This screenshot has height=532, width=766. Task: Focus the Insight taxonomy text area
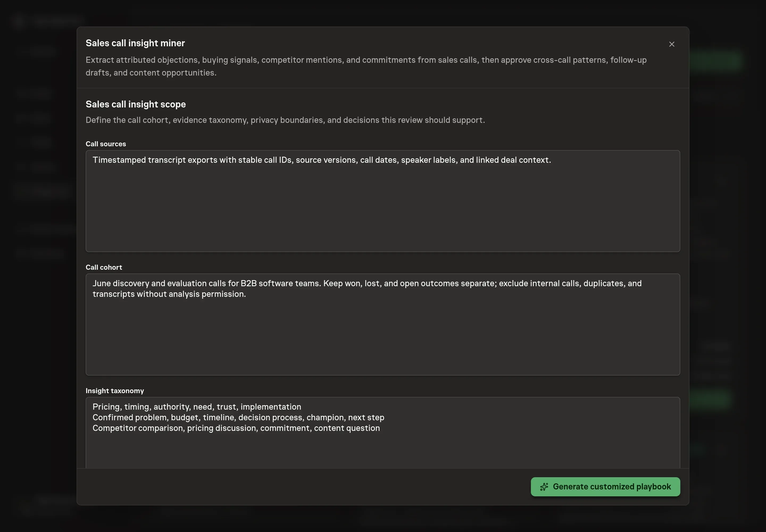(x=383, y=432)
